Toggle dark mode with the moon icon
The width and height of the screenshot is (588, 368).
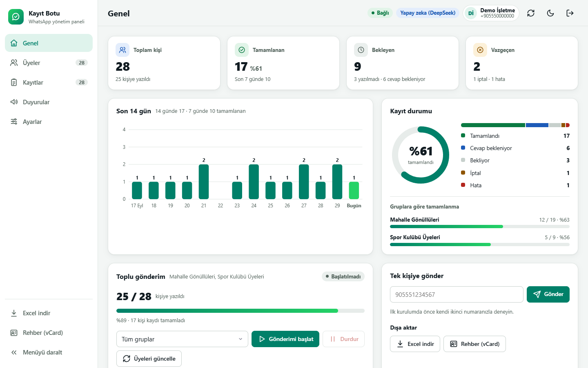pyautogui.click(x=550, y=13)
